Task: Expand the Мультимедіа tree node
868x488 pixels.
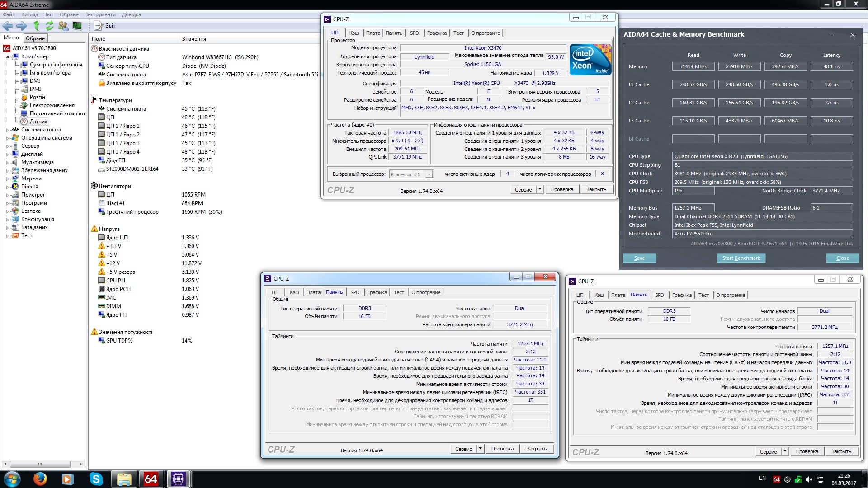Action: click(7, 163)
